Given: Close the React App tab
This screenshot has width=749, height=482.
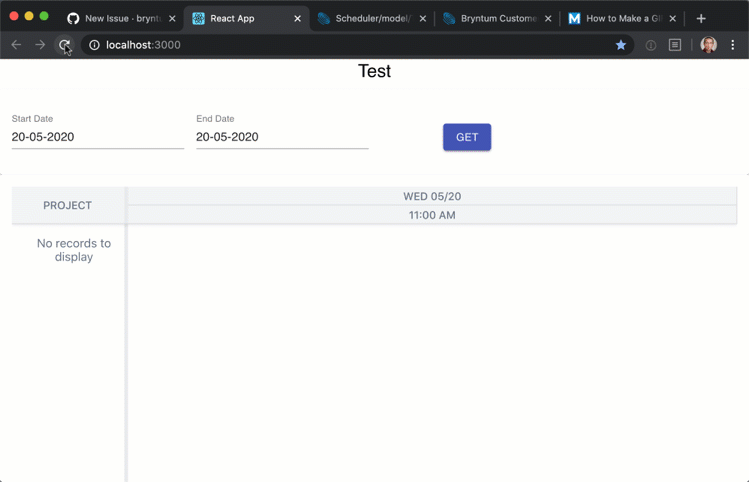Looking at the screenshot, I should 297,19.
